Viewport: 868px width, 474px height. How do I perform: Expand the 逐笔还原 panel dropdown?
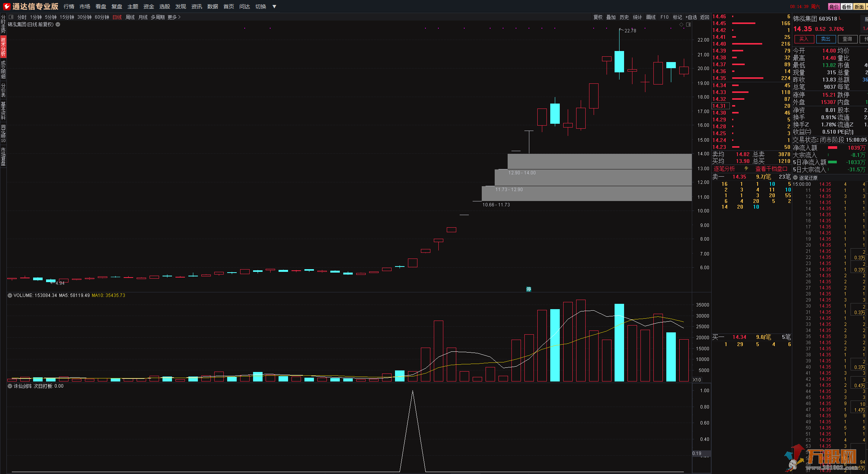795,178
